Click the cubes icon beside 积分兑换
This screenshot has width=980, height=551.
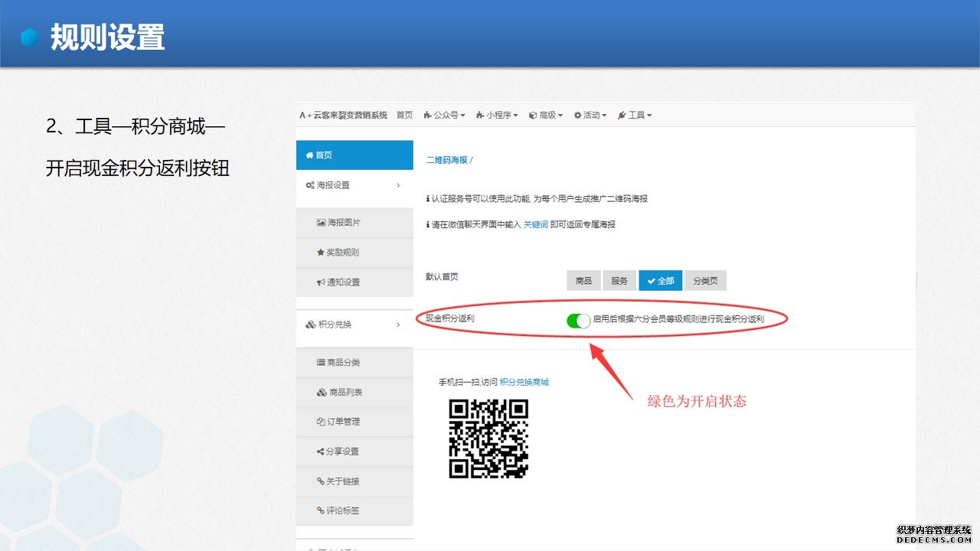[x=311, y=324]
